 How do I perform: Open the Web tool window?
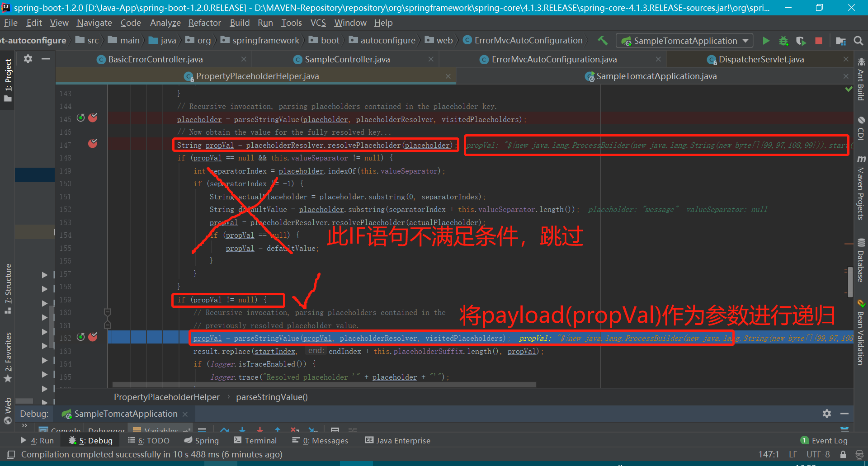tap(8, 410)
